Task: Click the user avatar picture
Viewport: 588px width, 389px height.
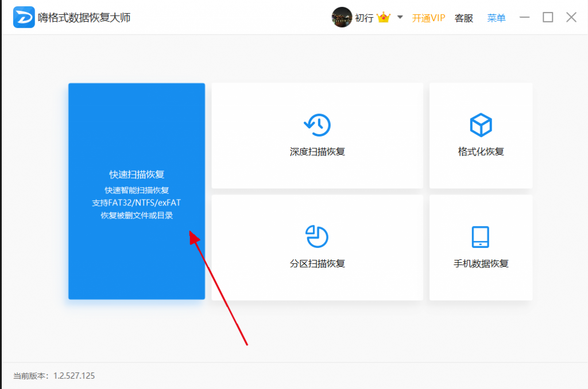Action: [x=342, y=17]
